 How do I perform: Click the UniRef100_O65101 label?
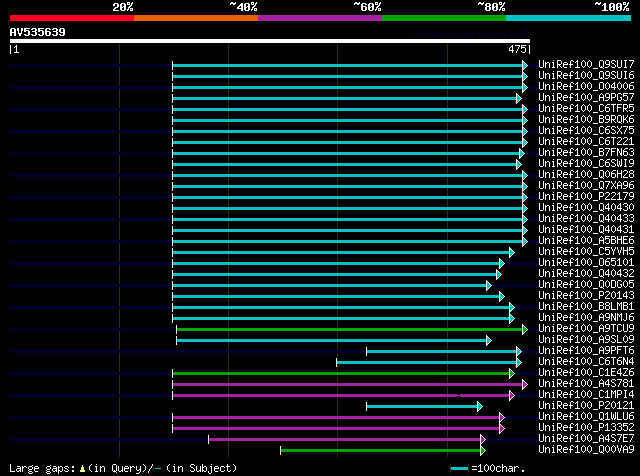586,263
